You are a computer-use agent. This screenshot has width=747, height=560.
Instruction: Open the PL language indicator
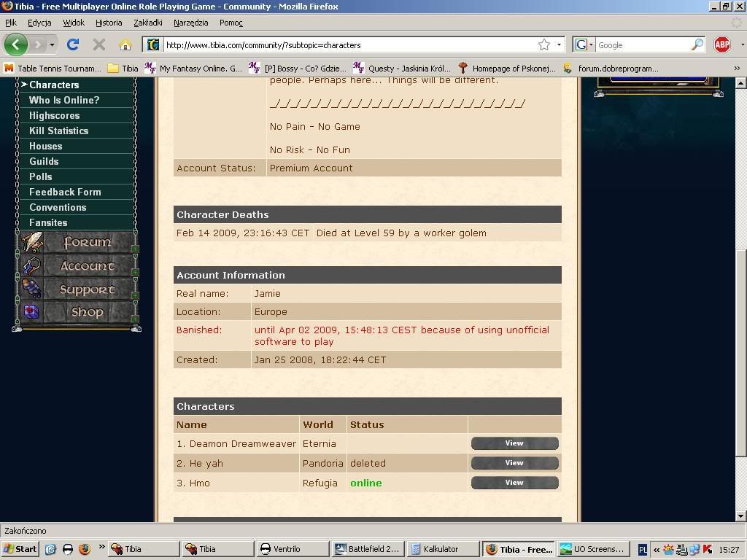pyautogui.click(x=643, y=550)
